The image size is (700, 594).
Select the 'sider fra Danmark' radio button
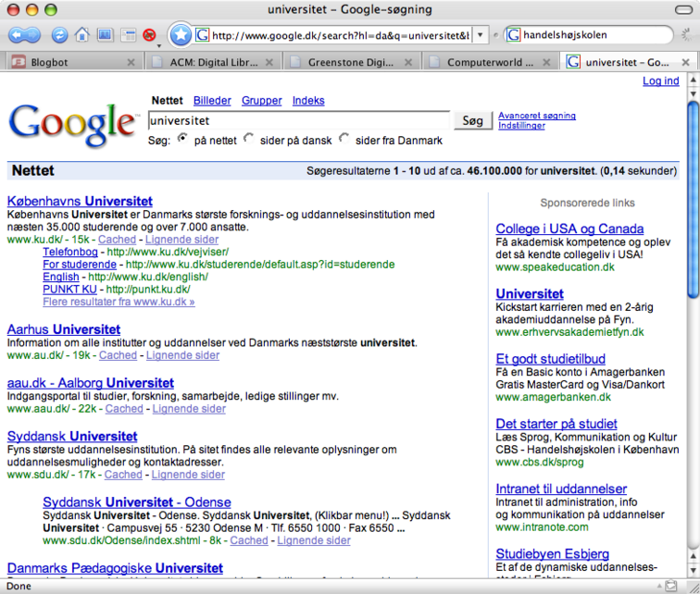point(344,138)
